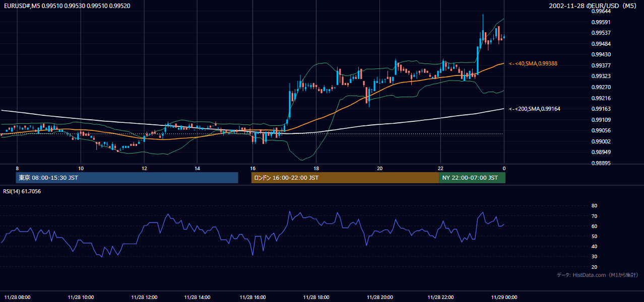Click price level 0.98949 on the axis

pos(601,153)
